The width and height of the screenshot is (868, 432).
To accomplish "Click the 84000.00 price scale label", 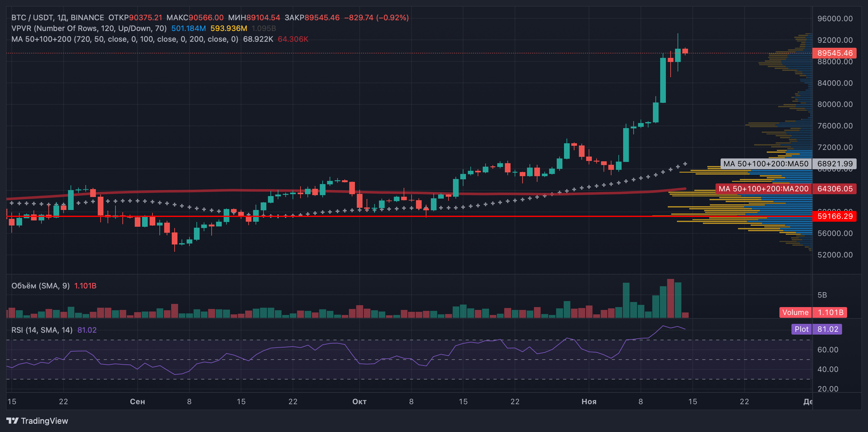I will 835,83.
